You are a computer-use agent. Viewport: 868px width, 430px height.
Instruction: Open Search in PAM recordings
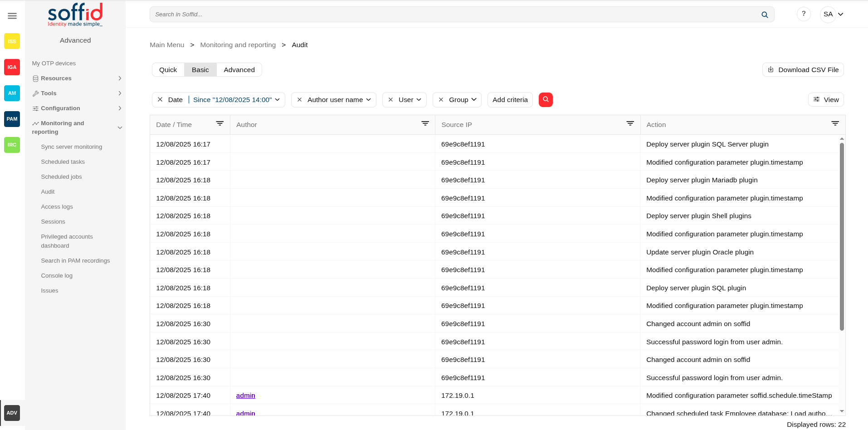click(x=75, y=261)
